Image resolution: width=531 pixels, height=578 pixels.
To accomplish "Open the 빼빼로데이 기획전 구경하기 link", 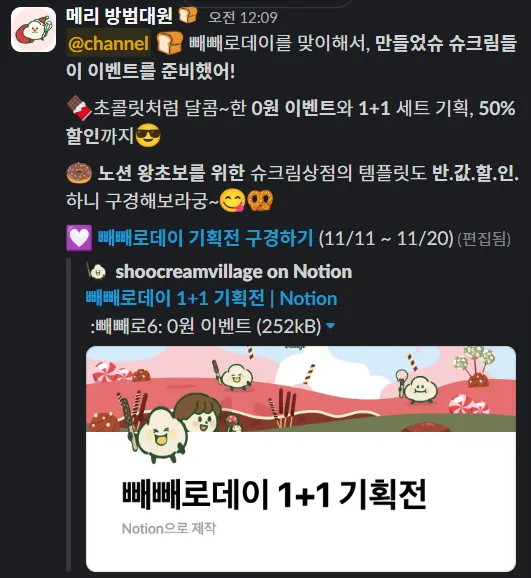I will pos(205,238).
